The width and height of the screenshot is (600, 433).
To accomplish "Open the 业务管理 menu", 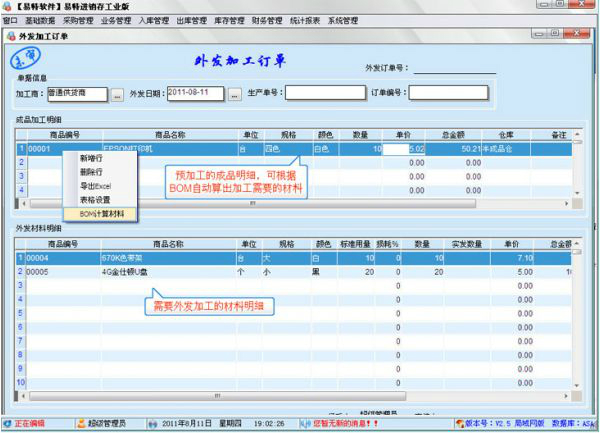I will tap(116, 21).
